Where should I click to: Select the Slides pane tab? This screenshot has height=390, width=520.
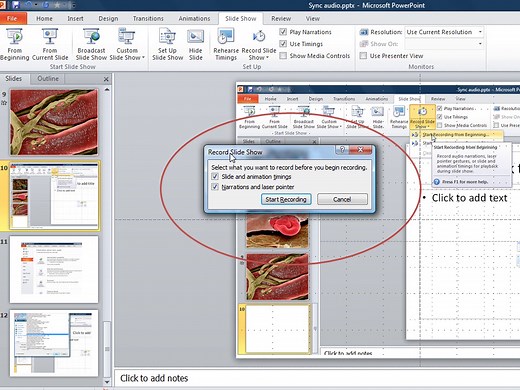click(14, 79)
